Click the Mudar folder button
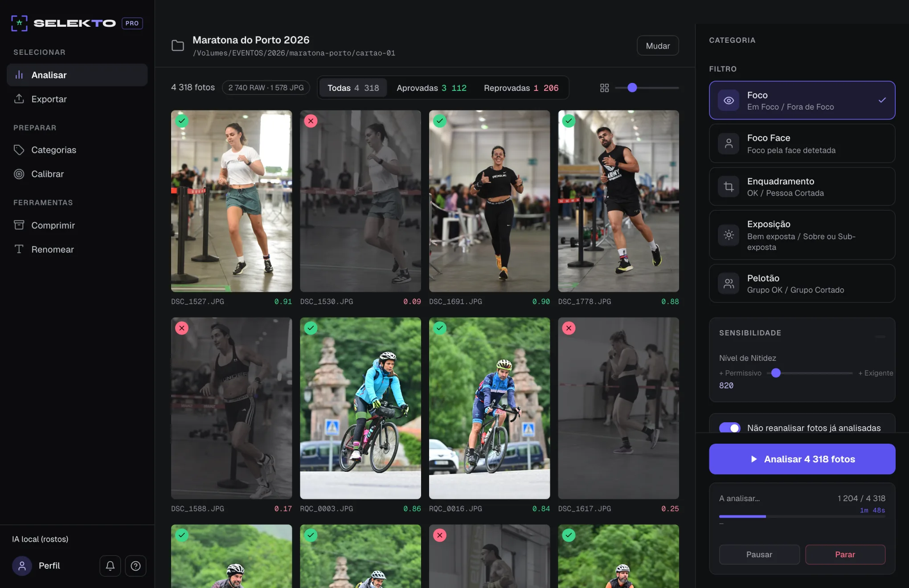This screenshot has height=588, width=909. (658, 45)
